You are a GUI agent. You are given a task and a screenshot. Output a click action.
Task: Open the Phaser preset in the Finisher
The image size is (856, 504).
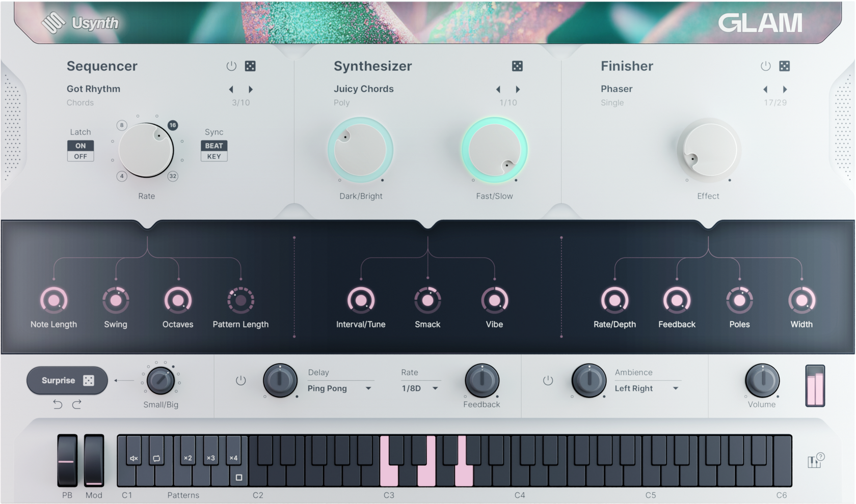[x=616, y=89]
